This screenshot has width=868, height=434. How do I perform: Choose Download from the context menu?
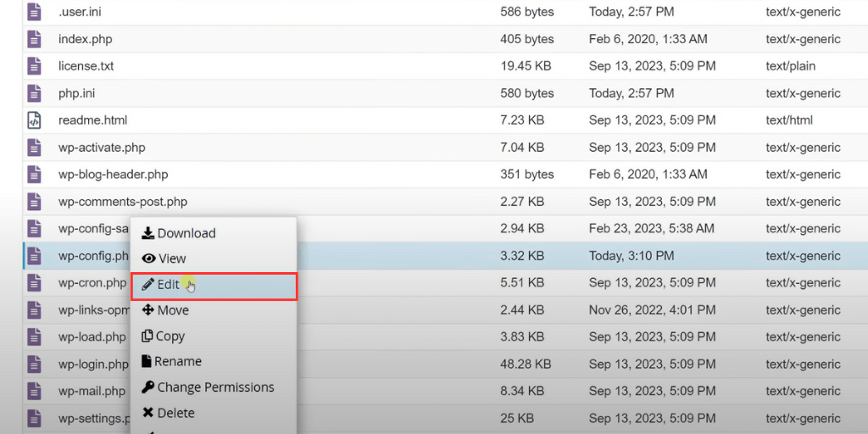(213, 233)
